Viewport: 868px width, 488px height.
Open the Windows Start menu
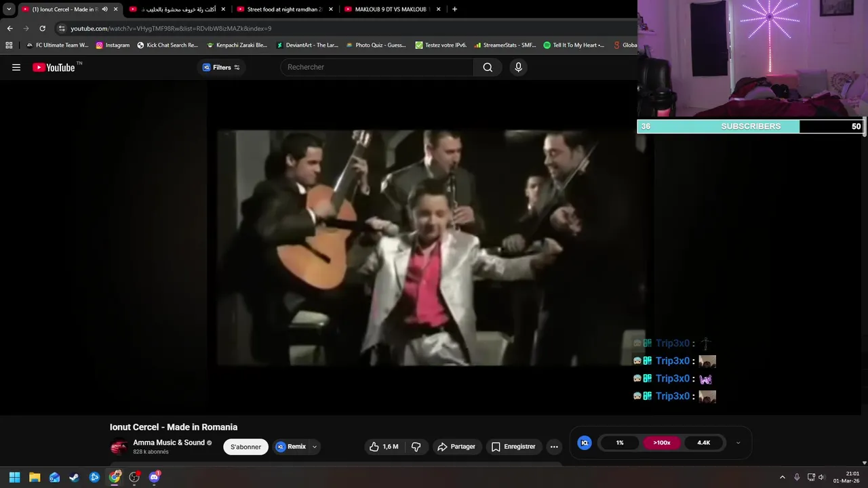[14, 477]
